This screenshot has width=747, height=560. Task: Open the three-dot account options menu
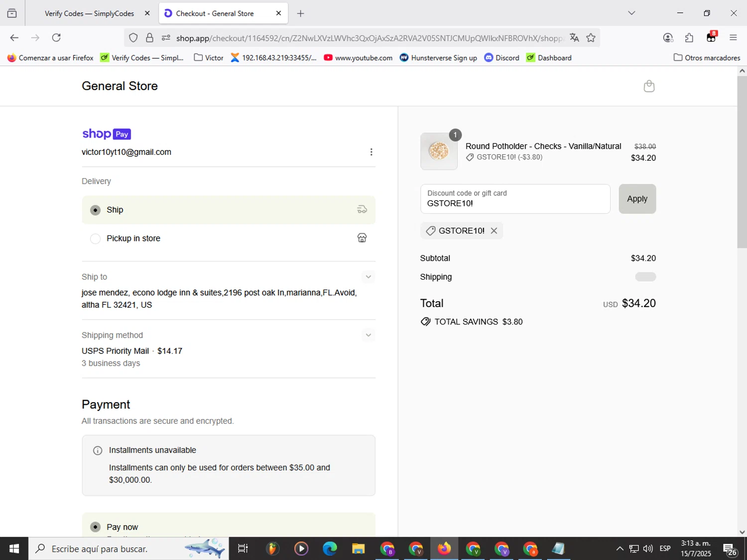(x=371, y=152)
